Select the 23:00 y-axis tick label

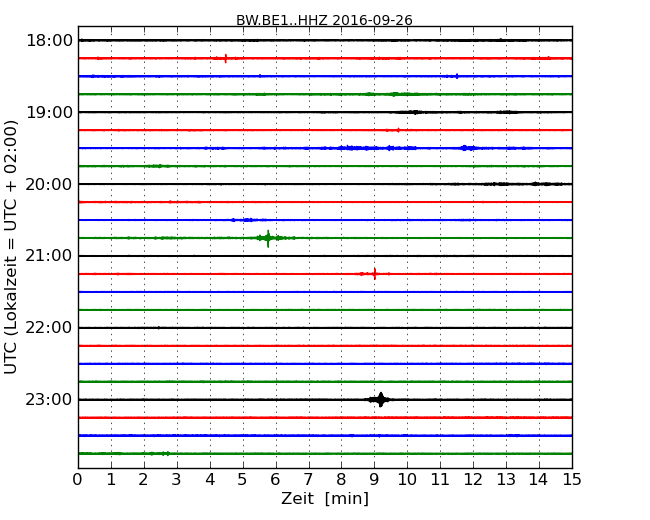click(x=49, y=399)
